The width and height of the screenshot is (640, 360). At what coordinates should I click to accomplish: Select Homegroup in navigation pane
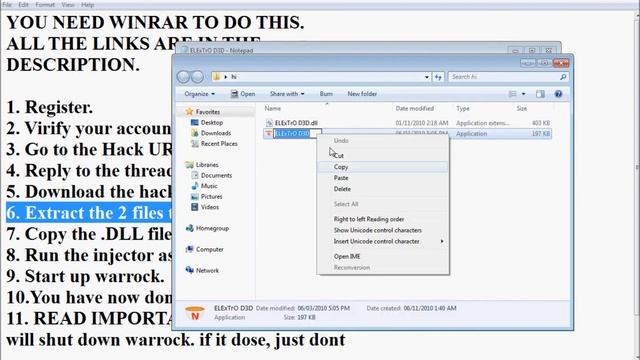click(x=212, y=229)
